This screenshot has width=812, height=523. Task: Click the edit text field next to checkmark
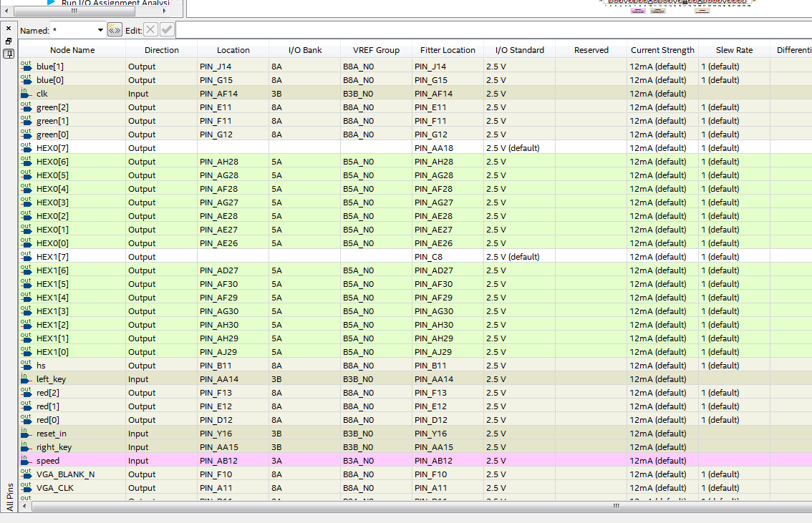tap(493, 30)
